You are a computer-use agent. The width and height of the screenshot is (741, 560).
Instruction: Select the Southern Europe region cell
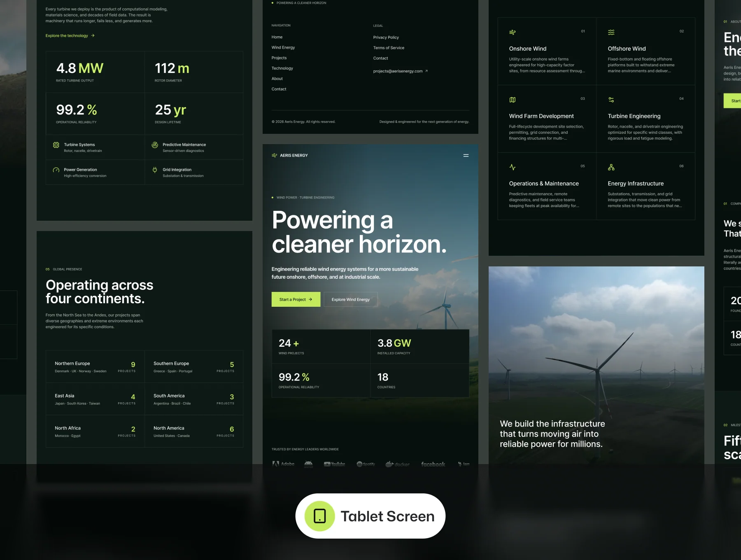click(194, 366)
